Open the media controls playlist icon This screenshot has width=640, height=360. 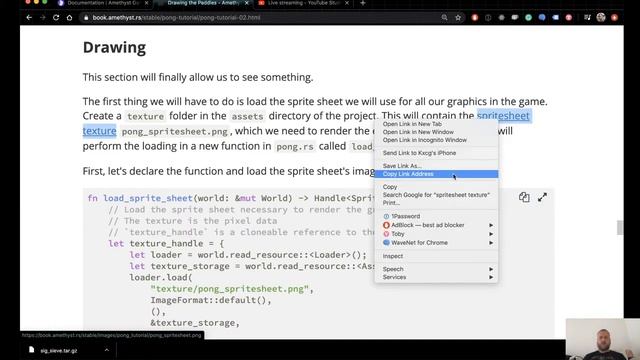click(587, 17)
